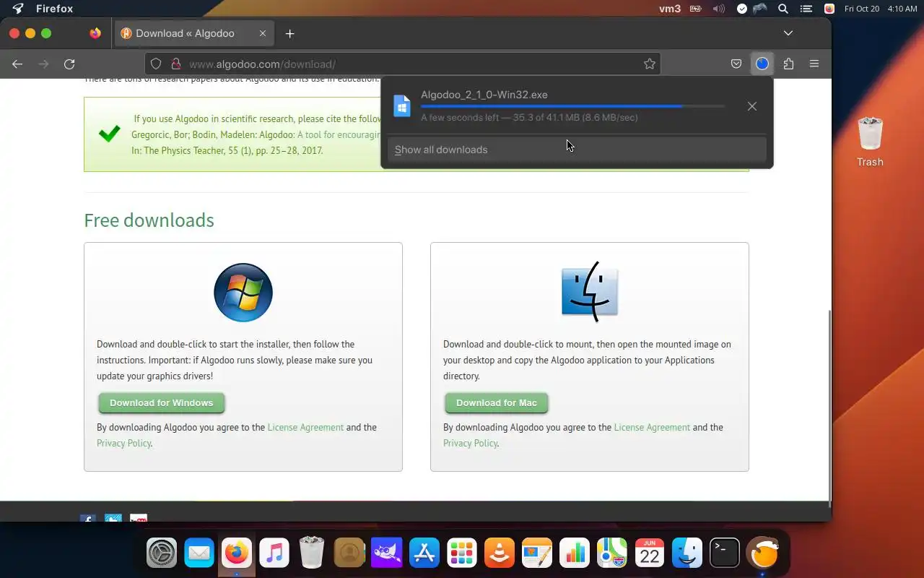The width and height of the screenshot is (924, 578).
Task: Reload the current page
Action: coord(69,64)
